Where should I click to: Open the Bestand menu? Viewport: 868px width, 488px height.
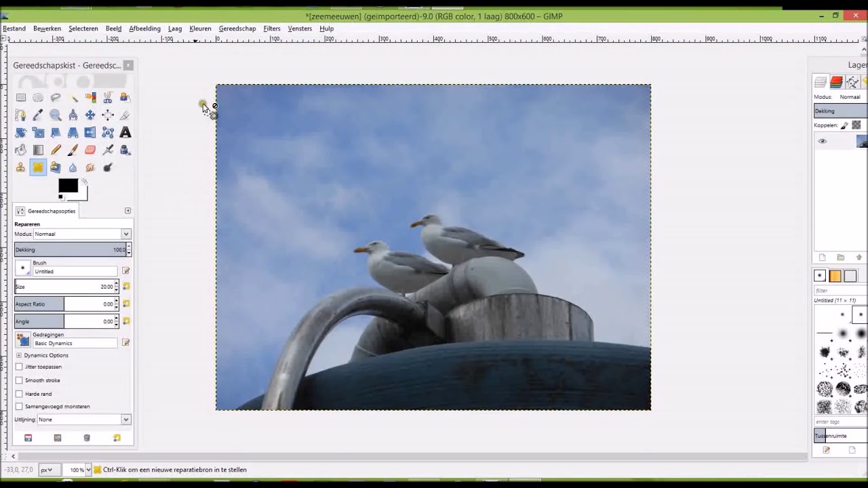coord(14,28)
